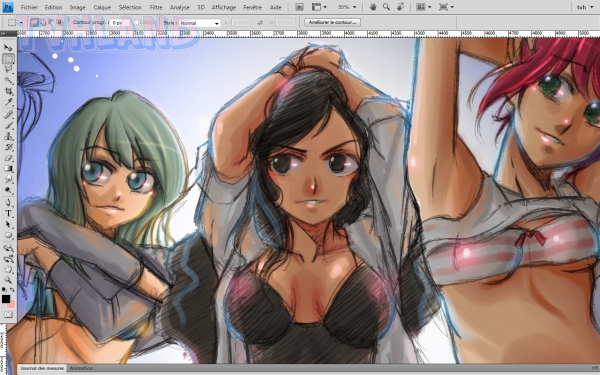Select the Move tool in toolbox
600x375 pixels.
tap(8, 48)
